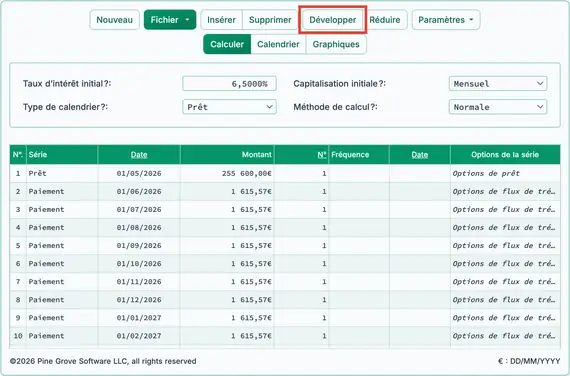Switch to the Calendrier tab

coord(278,44)
